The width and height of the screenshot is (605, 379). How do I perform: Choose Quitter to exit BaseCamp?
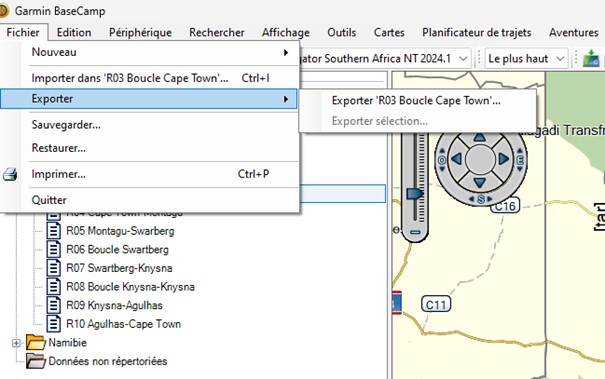(150, 200)
